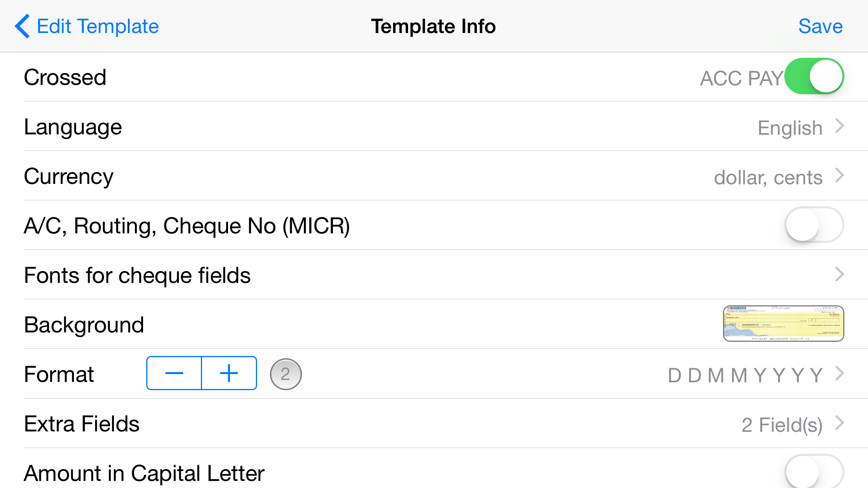
Task: Enable the MICR A/C Routing switch
Action: 814,225
